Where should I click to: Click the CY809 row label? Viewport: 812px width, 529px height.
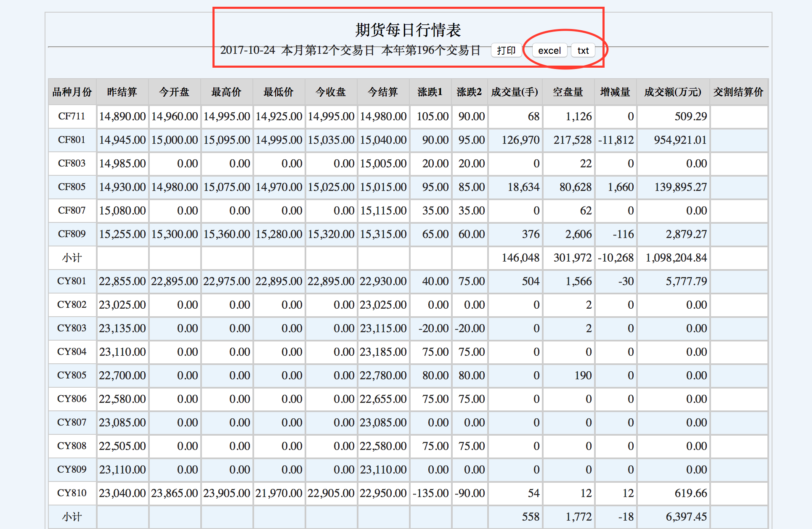(x=72, y=469)
